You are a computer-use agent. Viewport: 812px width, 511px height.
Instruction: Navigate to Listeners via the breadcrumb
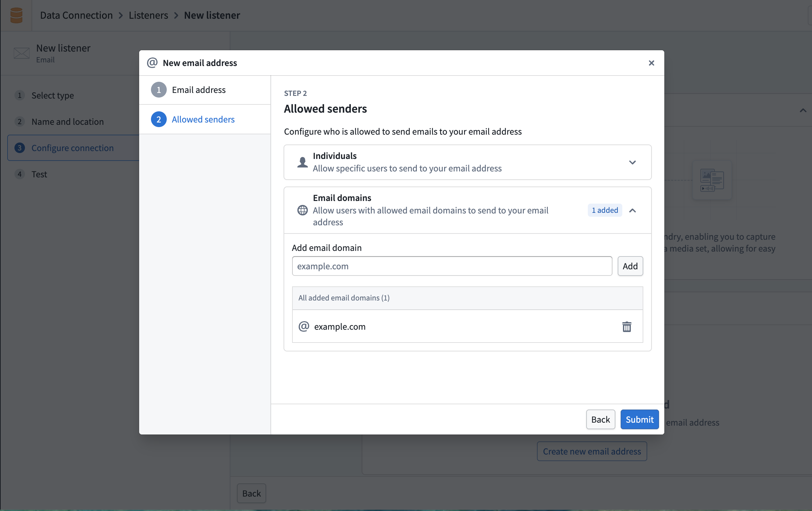coord(148,15)
